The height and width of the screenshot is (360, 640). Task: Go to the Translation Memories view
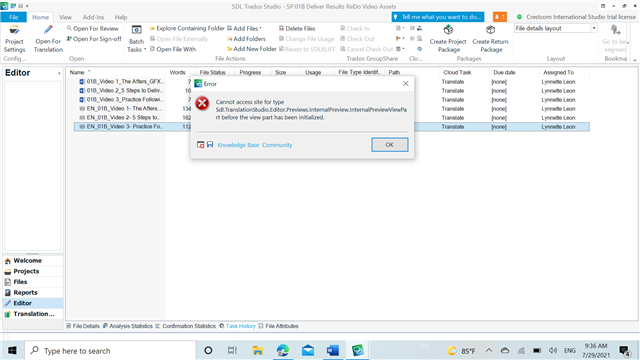click(x=33, y=313)
